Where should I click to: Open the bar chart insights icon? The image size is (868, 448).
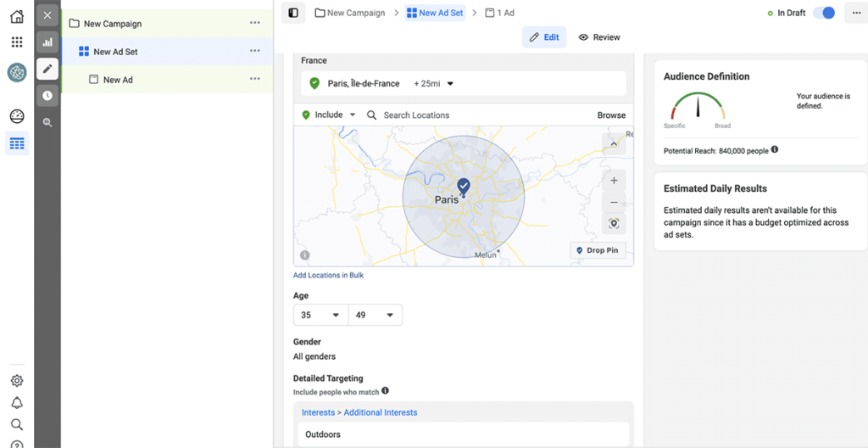(47, 42)
